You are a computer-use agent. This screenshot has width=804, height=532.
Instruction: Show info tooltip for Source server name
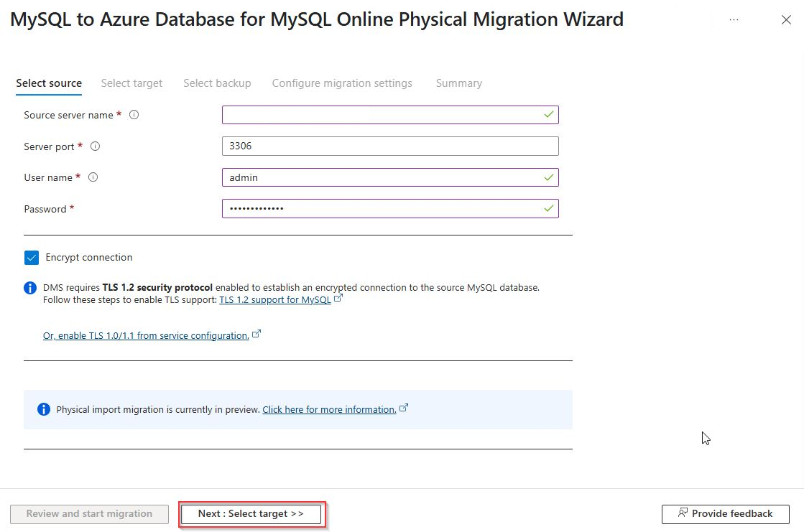pos(134,115)
